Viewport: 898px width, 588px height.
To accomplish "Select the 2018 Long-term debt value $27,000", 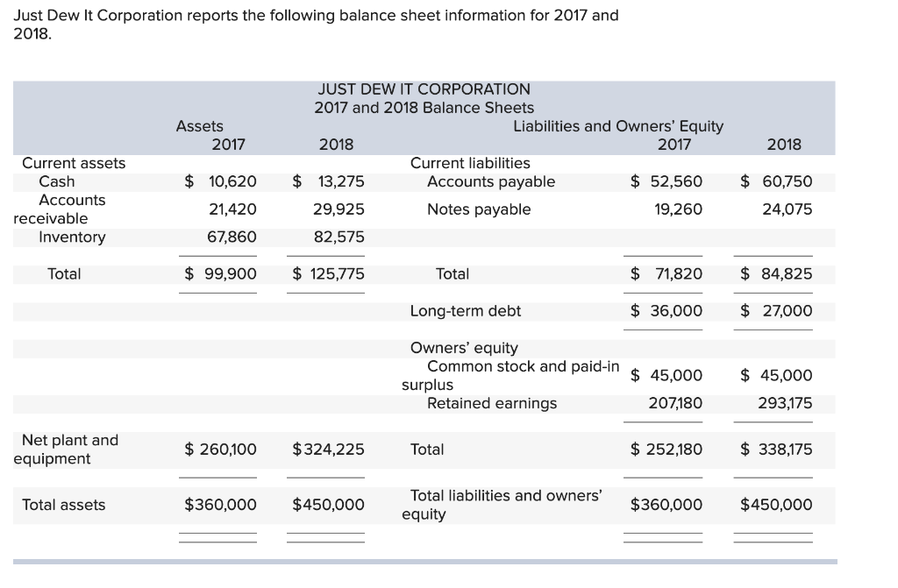I will click(x=776, y=311).
